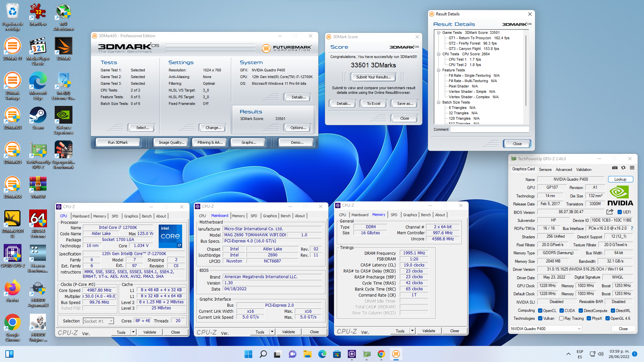Image resolution: width=644 pixels, height=362 pixels.
Task: Collapse the Feature Tests tree node
Action: (438, 70)
